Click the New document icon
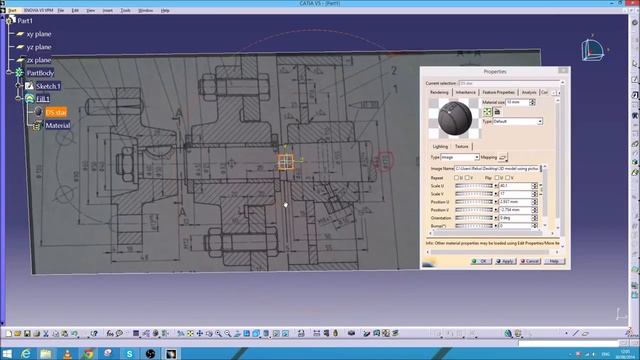 point(9,333)
